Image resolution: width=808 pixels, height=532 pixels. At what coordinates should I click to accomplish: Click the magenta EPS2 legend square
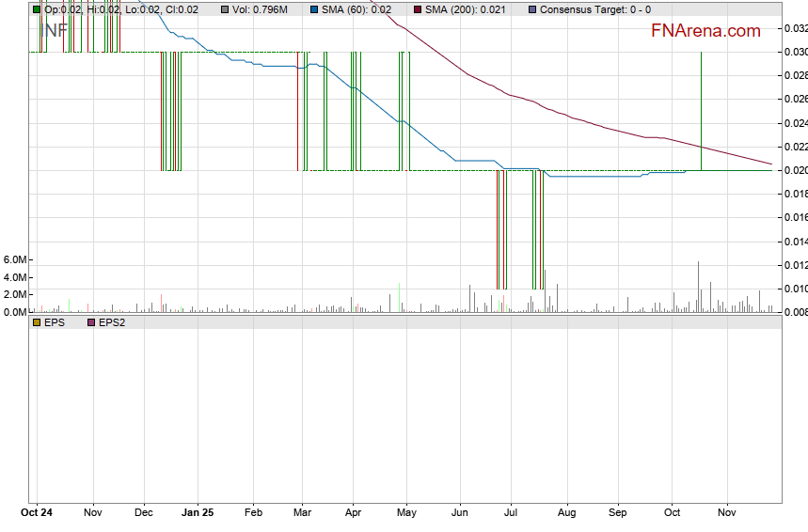coord(91,321)
